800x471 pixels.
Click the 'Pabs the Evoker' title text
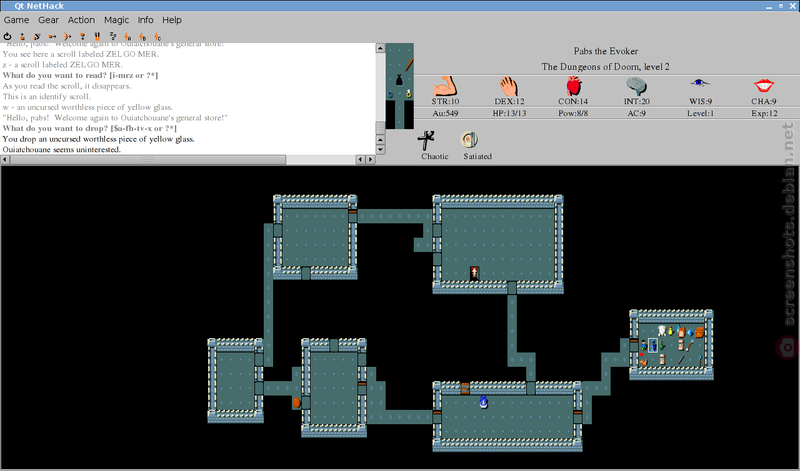[x=606, y=51]
